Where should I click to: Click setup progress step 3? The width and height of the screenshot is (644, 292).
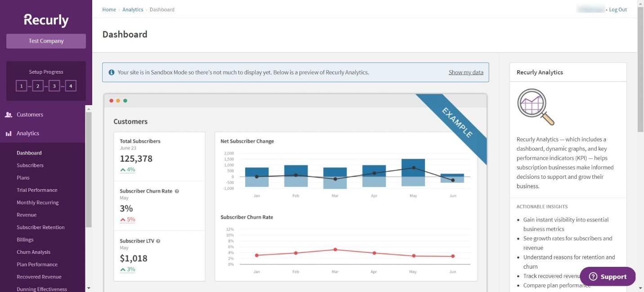54,86
